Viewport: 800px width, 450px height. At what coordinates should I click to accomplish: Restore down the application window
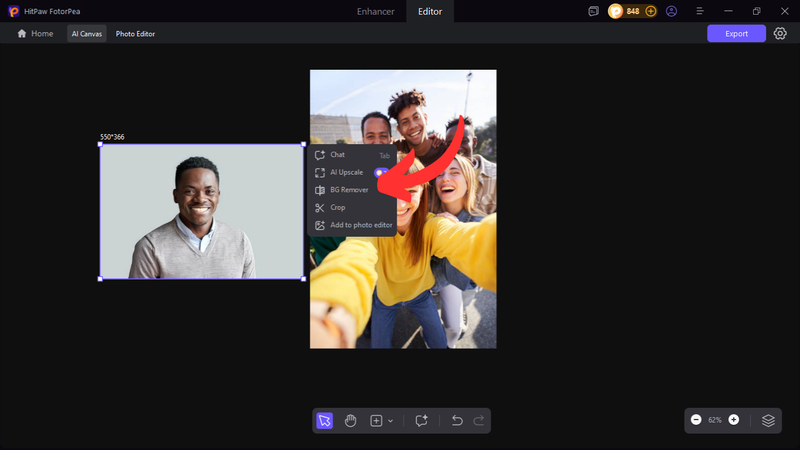tap(757, 11)
